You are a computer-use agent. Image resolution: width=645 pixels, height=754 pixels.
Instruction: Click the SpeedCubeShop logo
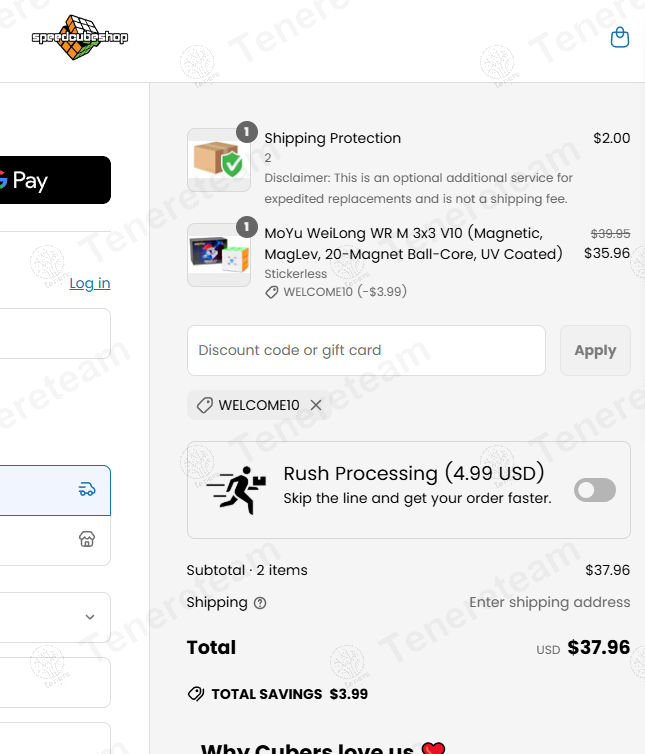click(x=80, y=38)
